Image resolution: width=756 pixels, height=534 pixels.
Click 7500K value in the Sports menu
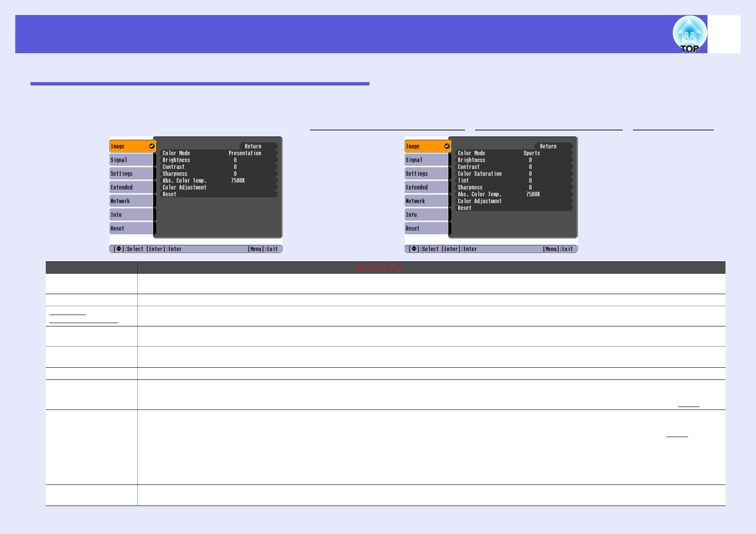tap(533, 194)
